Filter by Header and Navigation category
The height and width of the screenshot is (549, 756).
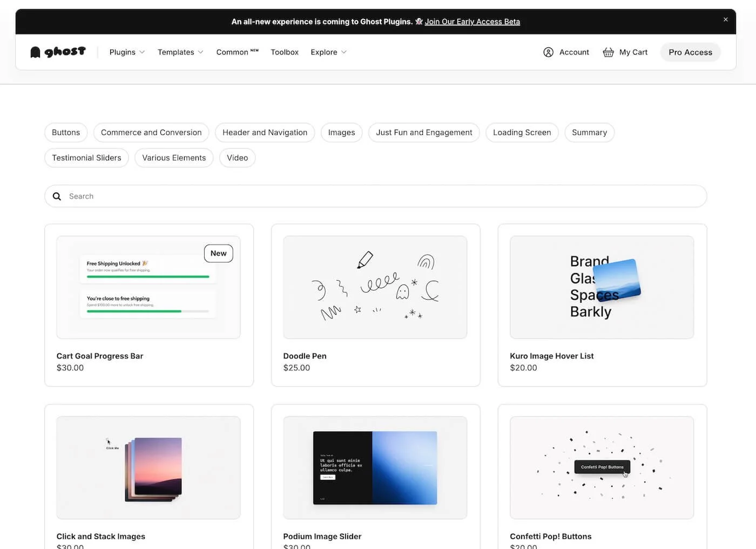(265, 132)
